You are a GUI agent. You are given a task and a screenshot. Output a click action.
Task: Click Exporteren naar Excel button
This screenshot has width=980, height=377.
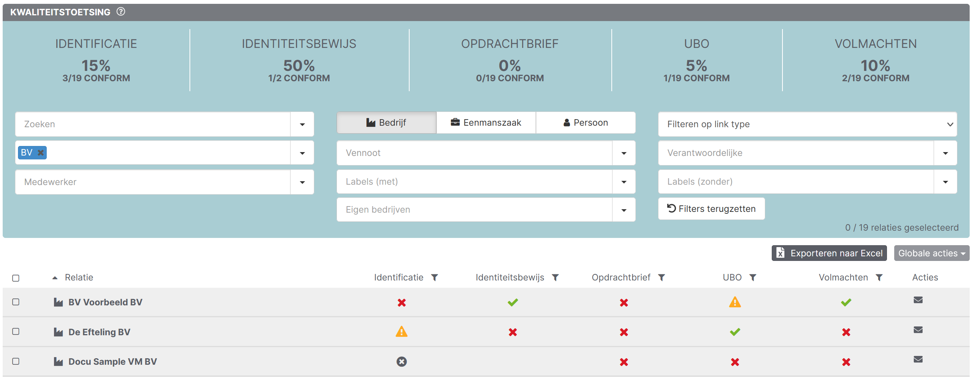pyautogui.click(x=829, y=253)
